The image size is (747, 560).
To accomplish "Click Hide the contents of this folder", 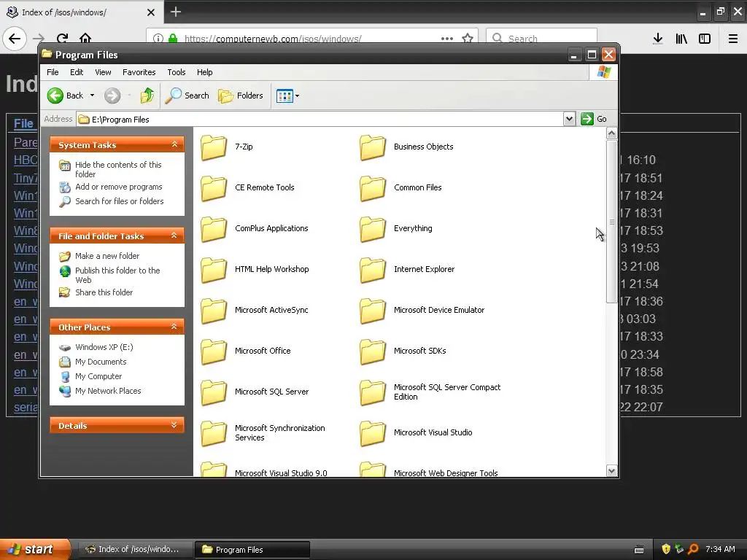I will (118, 169).
